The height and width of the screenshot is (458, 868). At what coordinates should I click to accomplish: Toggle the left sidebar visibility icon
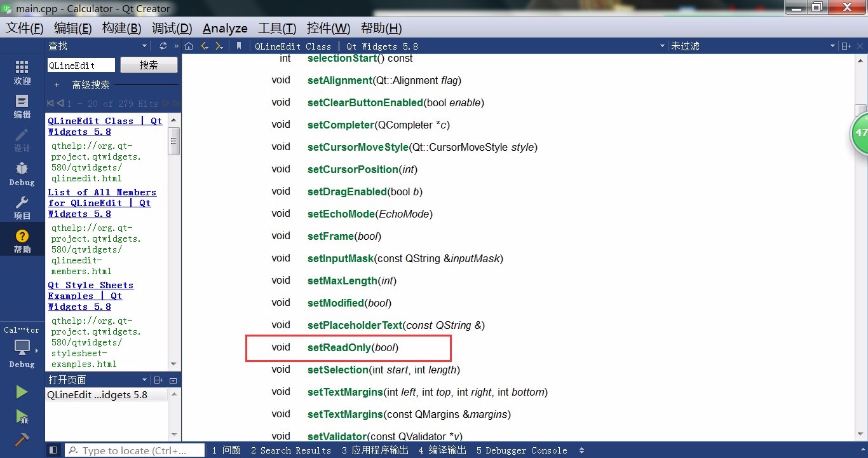pos(53,450)
